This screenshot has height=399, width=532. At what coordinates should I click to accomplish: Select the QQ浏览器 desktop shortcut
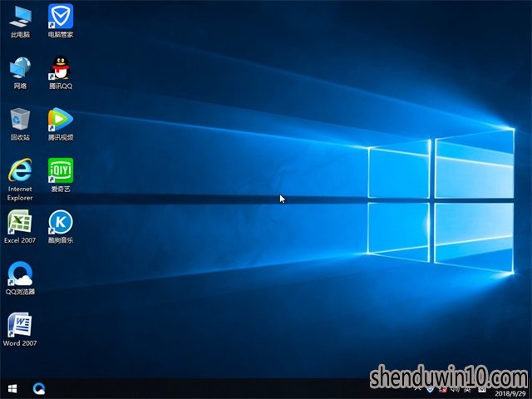click(x=20, y=278)
